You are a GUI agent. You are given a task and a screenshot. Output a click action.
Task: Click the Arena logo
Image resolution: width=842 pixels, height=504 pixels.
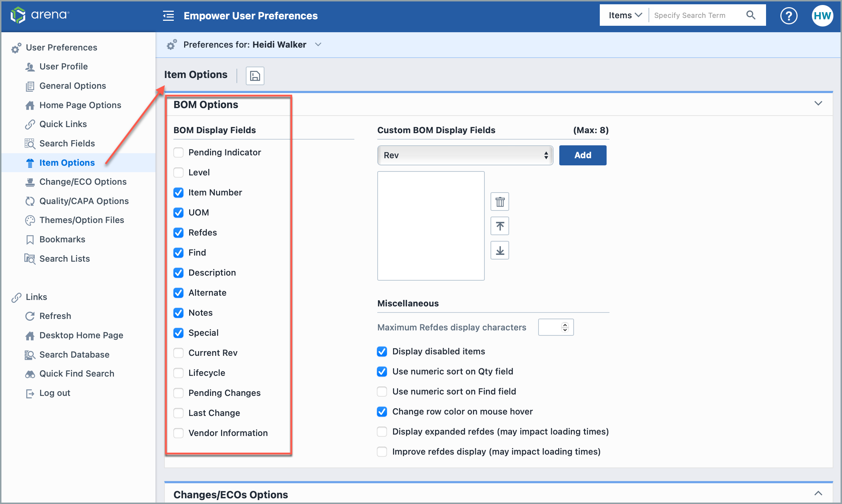(39, 15)
